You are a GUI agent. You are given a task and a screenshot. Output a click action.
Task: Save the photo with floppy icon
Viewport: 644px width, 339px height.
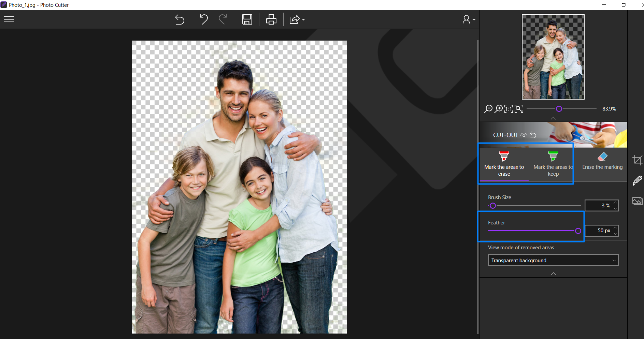[247, 19]
